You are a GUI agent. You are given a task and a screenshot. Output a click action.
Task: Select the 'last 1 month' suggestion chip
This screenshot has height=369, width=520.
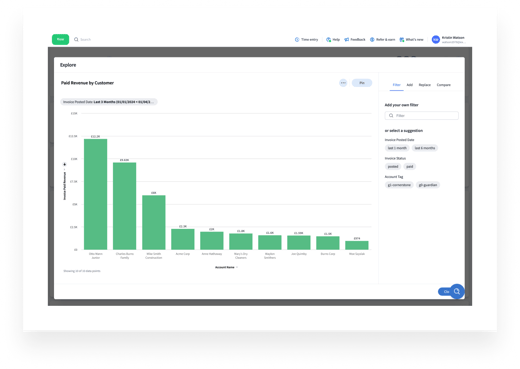397,148
